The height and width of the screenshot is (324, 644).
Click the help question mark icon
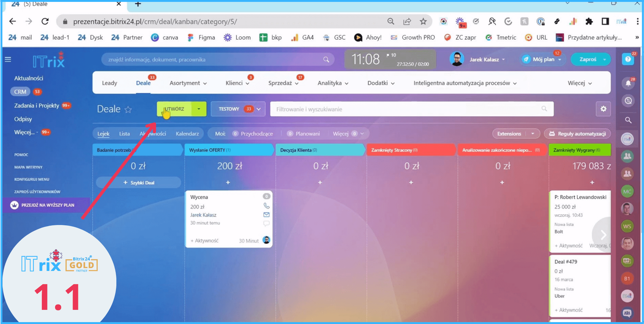tap(628, 59)
